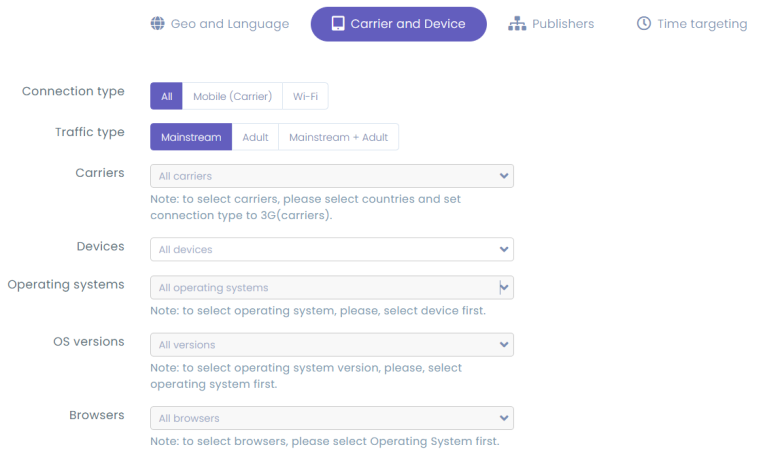Click the globe icon beside Geo and Language
Image resolution: width=765 pixels, height=462 pixels.
pos(158,23)
